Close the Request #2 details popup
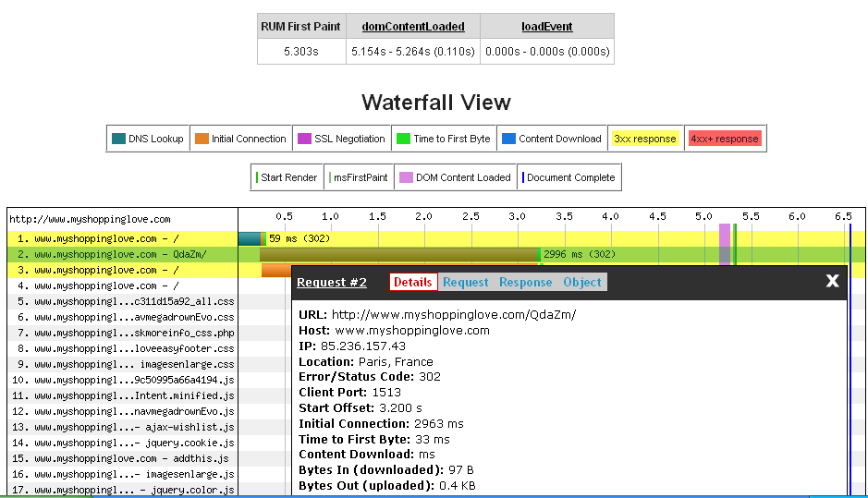The width and height of the screenshot is (868, 498). coord(832,281)
